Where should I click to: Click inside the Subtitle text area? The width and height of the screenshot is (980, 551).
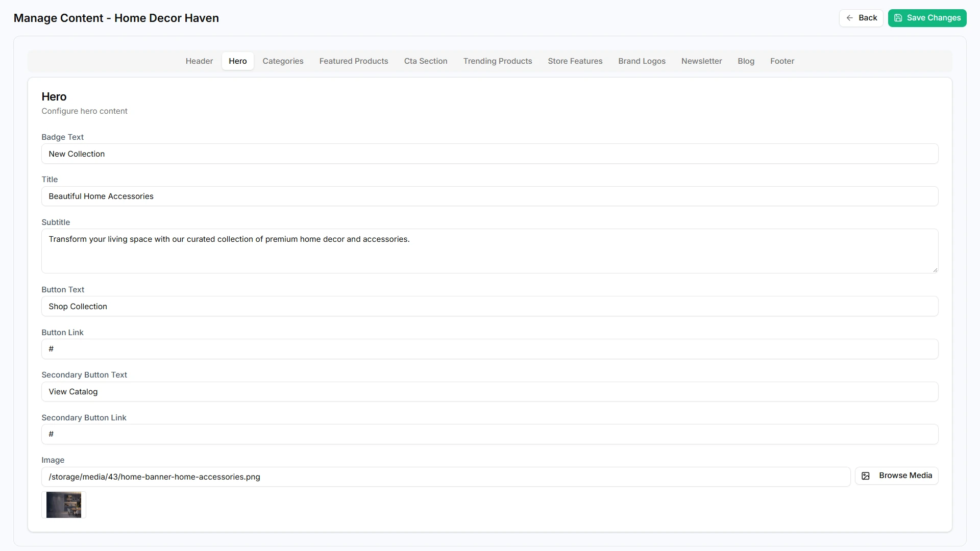489,251
